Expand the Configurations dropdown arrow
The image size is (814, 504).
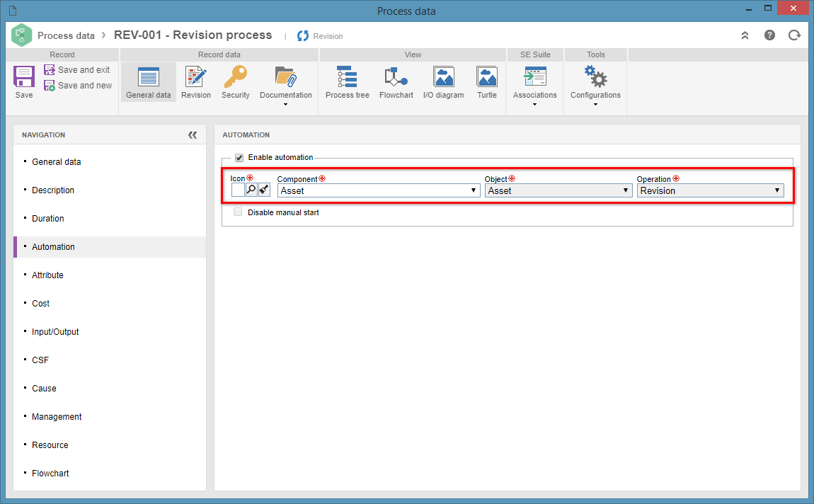pyautogui.click(x=595, y=105)
